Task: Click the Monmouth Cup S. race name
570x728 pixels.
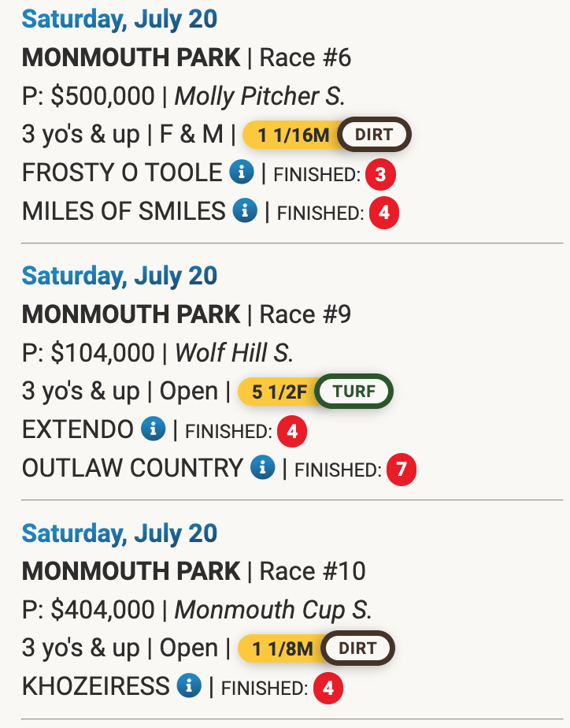Action: (272, 610)
